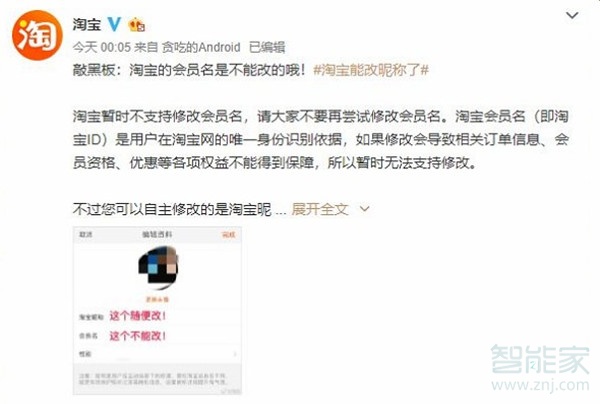Open the #淘宝能改昵称了# hashtag topic
The image size is (600, 404).
coord(371,70)
